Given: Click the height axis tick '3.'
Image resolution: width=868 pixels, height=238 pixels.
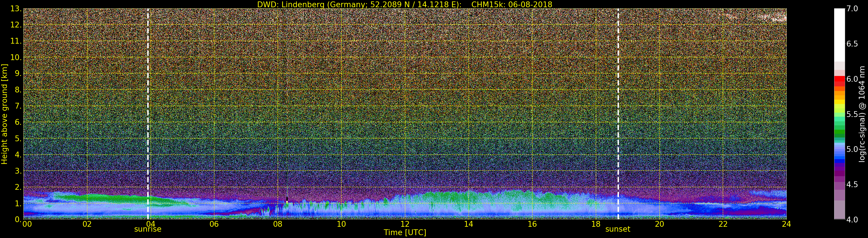Looking at the screenshot, I should pos(18,171).
